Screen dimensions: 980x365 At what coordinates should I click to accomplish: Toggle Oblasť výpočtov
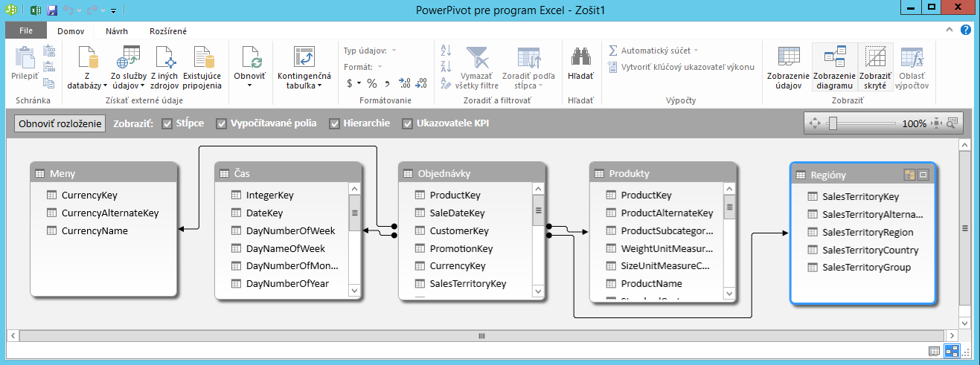(912, 68)
